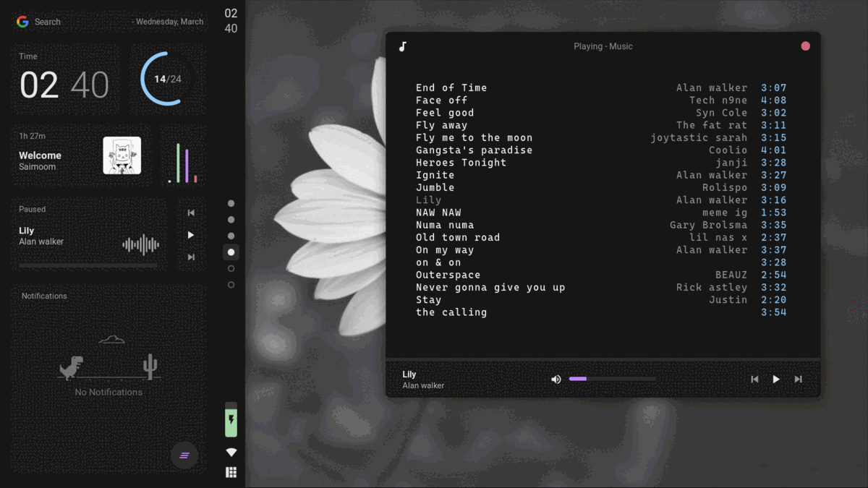
Task: Click the Chrome dinosaur icon
Action: point(70,368)
